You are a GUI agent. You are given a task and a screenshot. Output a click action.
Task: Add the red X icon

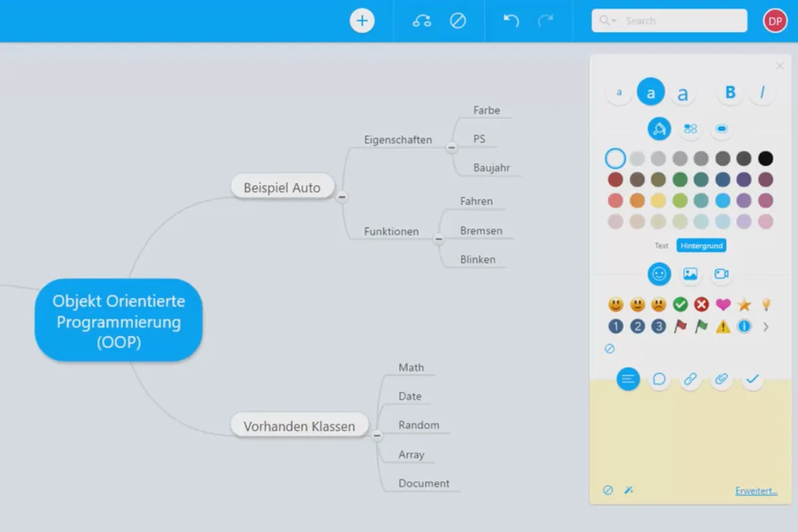701,305
